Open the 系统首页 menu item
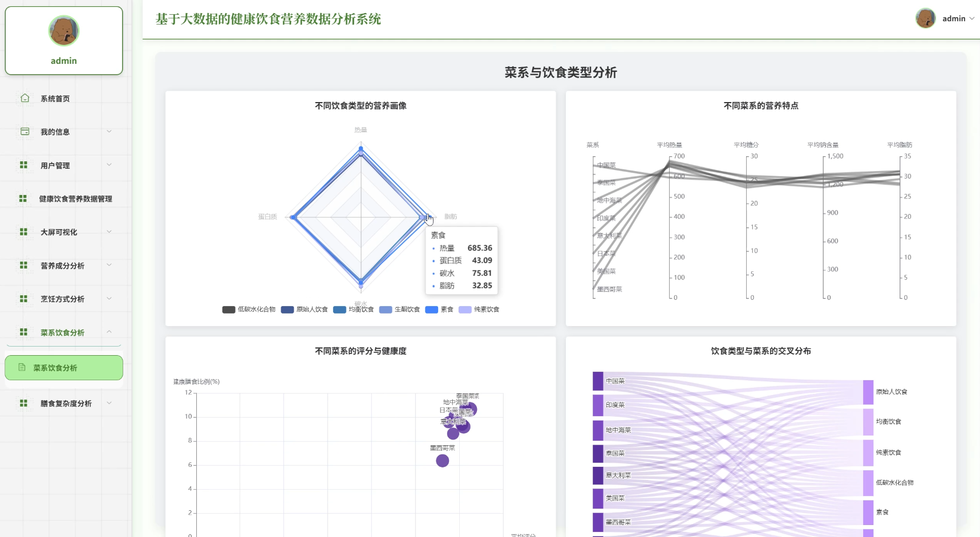This screenshot has height=537, width=980. click(64, 98)
